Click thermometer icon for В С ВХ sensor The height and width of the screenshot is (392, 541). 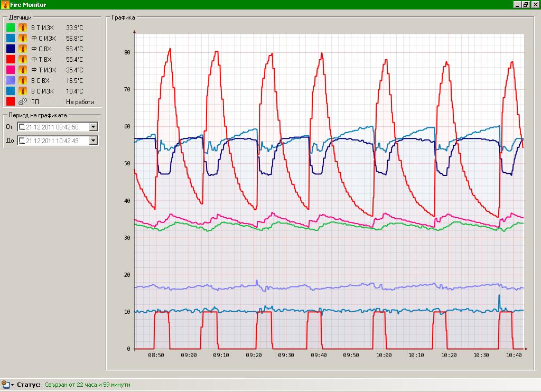pos(23,80)
